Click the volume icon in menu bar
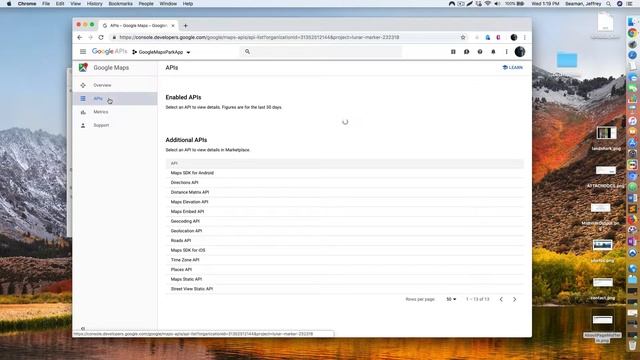 coord(497,4)
